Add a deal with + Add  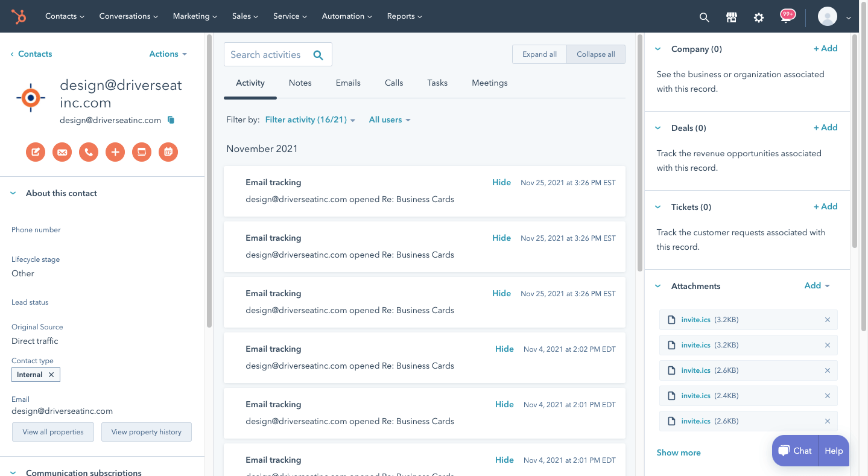825,127
